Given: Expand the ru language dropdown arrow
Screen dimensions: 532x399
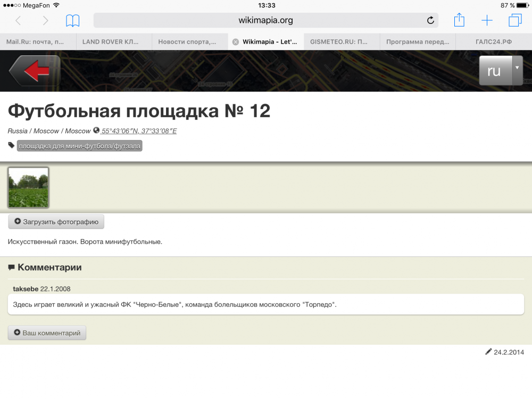Looking at the screenshot, I should 517,68.
